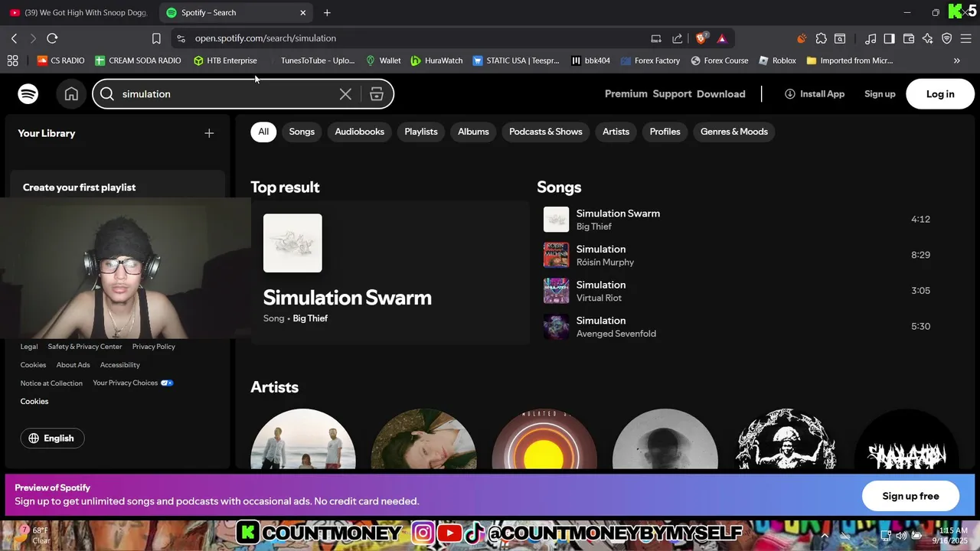Open Safety & Privacy Center link
The width and height of the screenshot is (980, 551).
pos(85,347)
